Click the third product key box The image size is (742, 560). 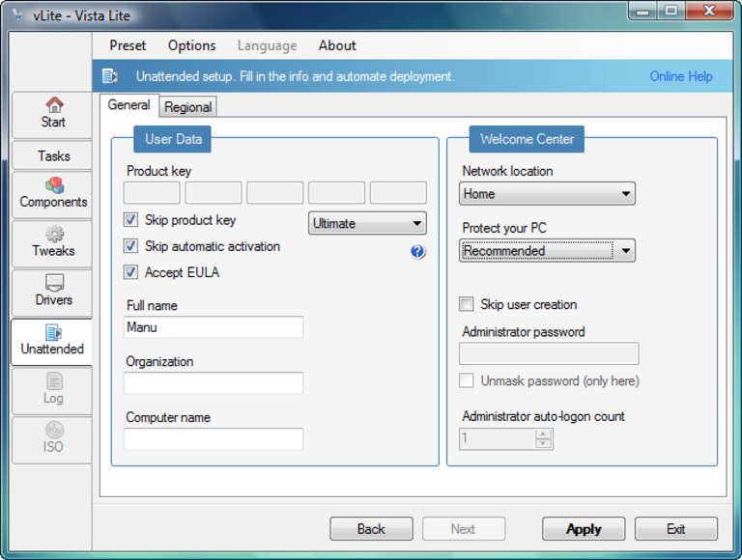275,193
